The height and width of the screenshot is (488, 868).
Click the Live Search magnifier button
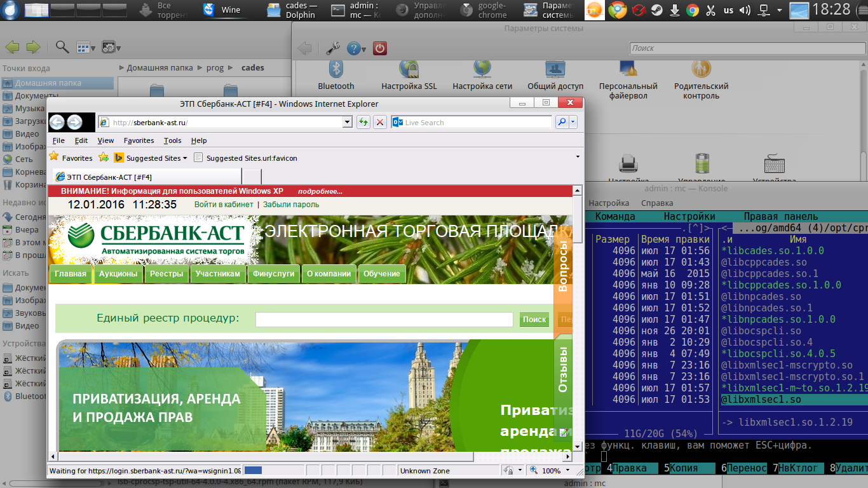click(562, 123)
